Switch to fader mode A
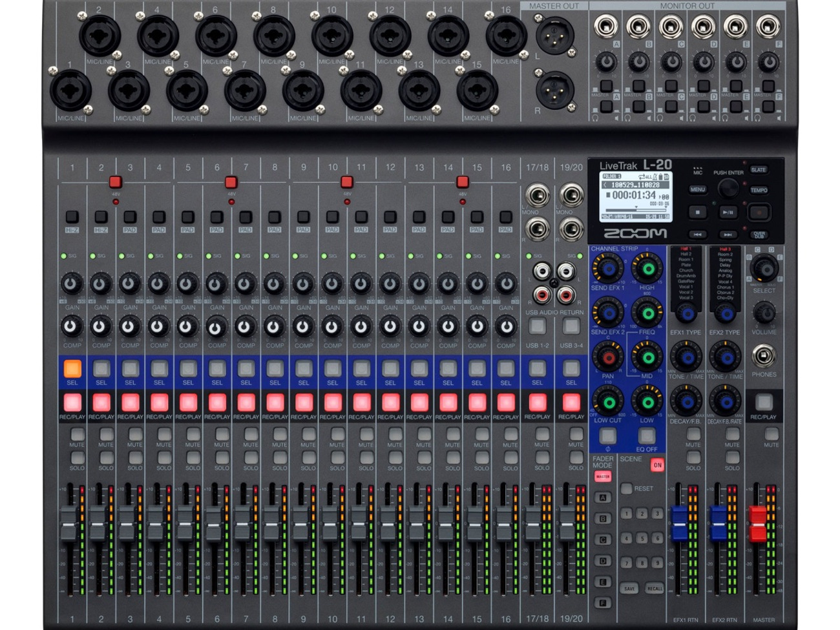 pos(603,498)
